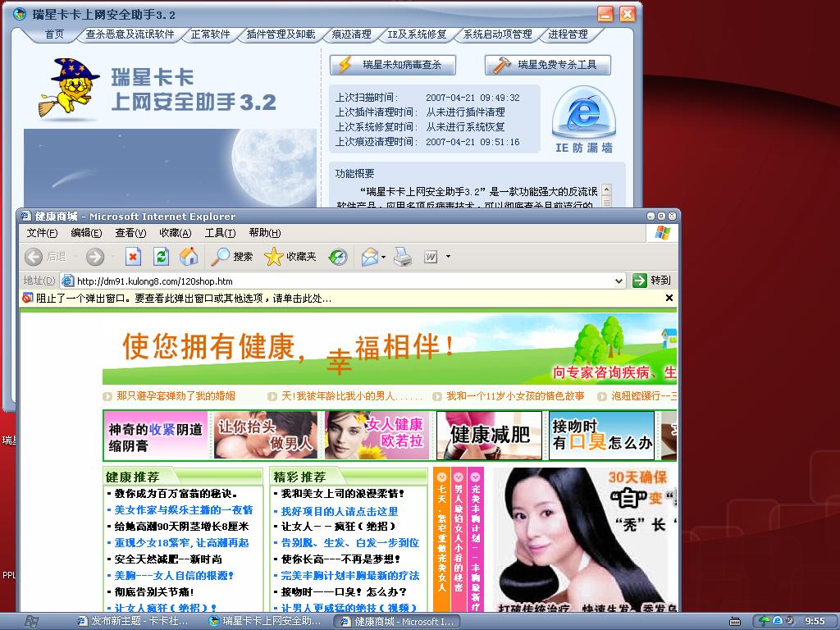Screen dimensions: 840x630
Task: Switch to 瑞星卡卡上网安全助手 taskbar button
Action: point(266,622)
